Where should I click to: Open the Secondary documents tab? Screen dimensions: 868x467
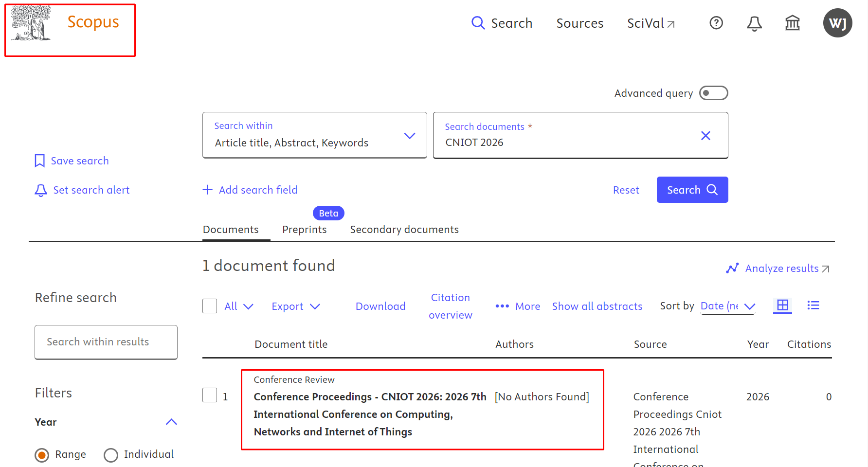tap(404, 230)
